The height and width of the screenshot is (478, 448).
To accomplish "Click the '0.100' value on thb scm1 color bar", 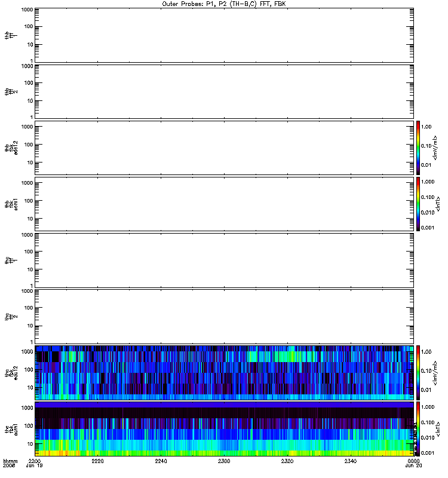I will 428,197.
